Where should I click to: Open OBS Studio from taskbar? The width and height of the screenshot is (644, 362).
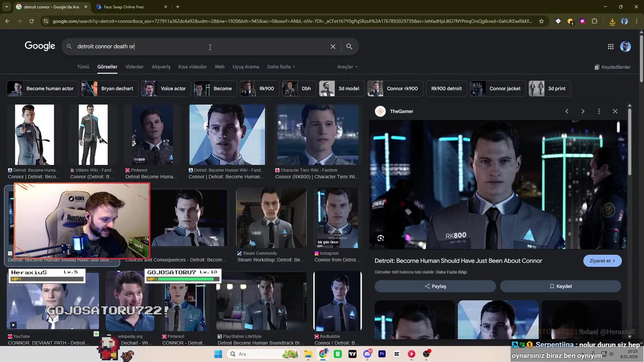427,354
